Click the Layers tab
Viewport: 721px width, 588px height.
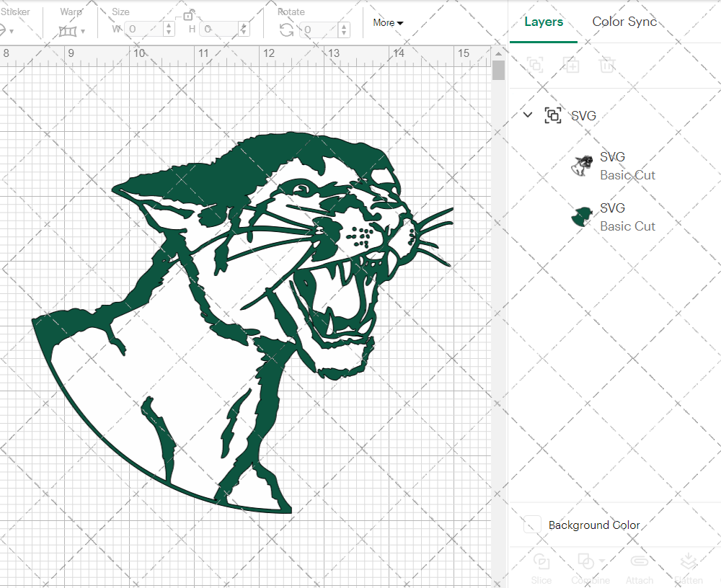(543, 22)
